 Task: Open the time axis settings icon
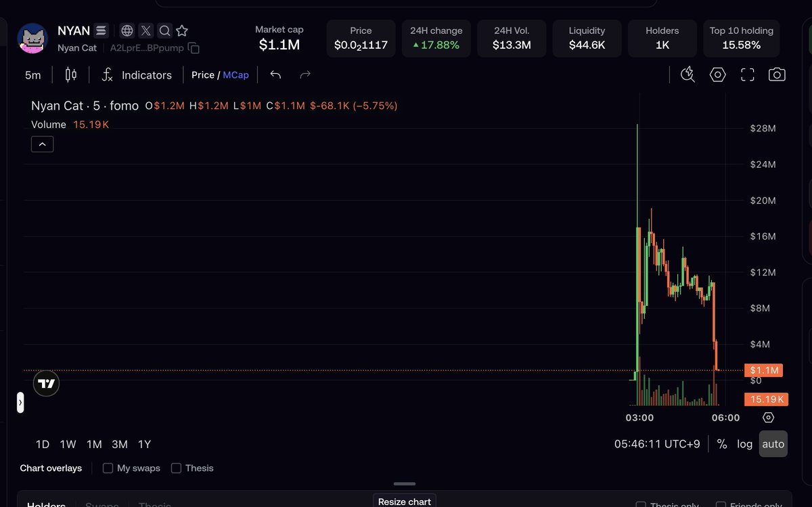point(768,418)
